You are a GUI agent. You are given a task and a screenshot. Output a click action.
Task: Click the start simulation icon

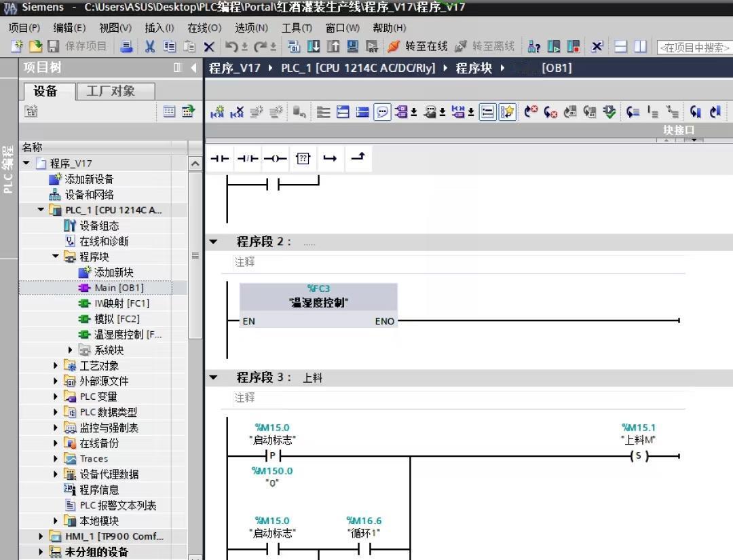(x=352, y=46)
